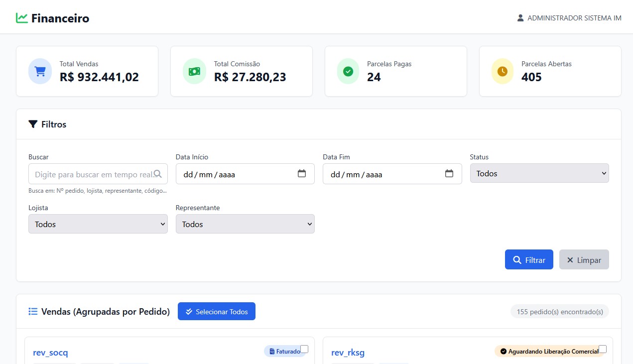Expand the Representante dropdown

point(245,224)
